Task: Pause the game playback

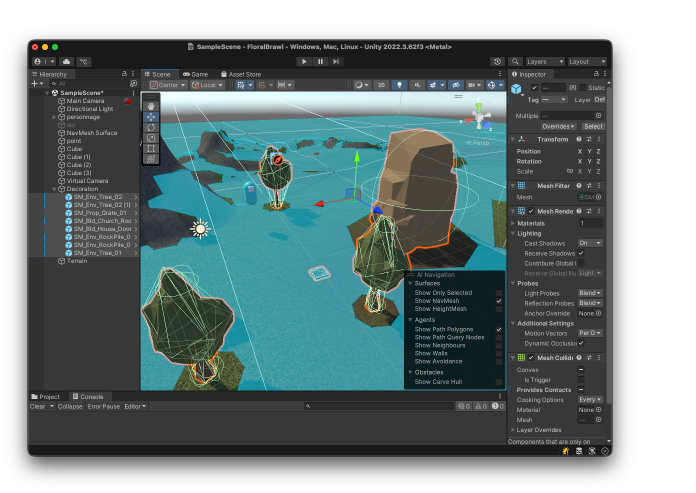Action: (x=320, y=61)
